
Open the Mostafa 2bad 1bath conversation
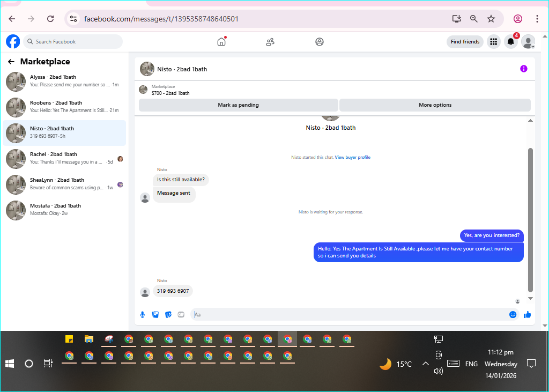[64, 210]
